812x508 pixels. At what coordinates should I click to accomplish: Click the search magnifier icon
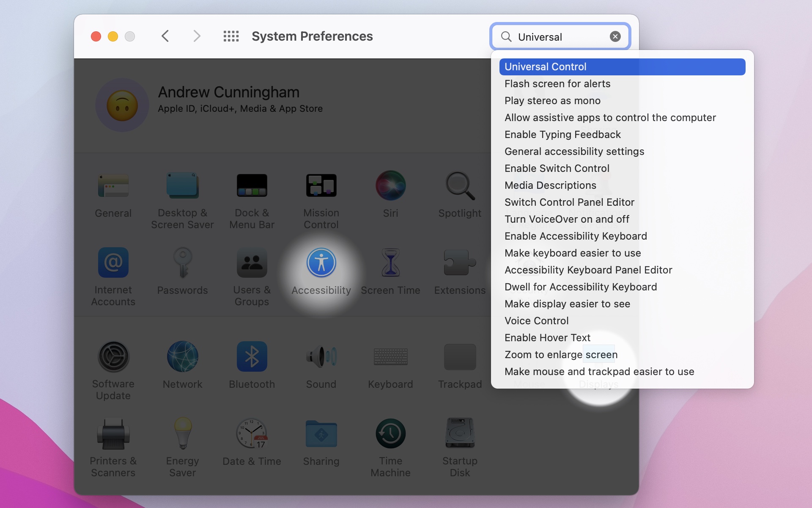coord(506,37)
